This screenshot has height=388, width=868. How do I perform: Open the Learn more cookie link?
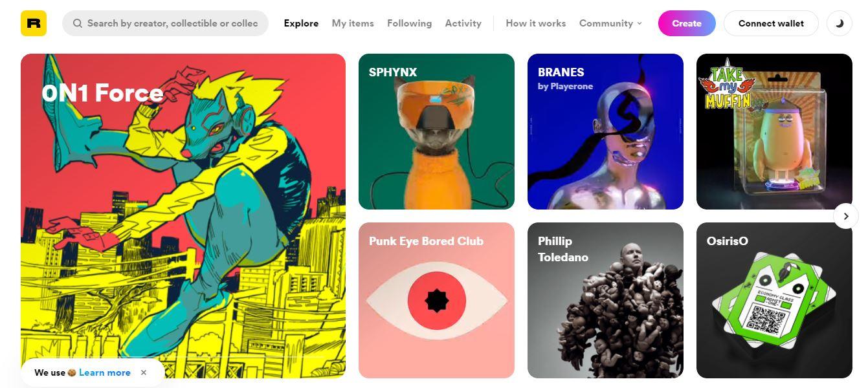pyautogui.click(x=105, y=372)
